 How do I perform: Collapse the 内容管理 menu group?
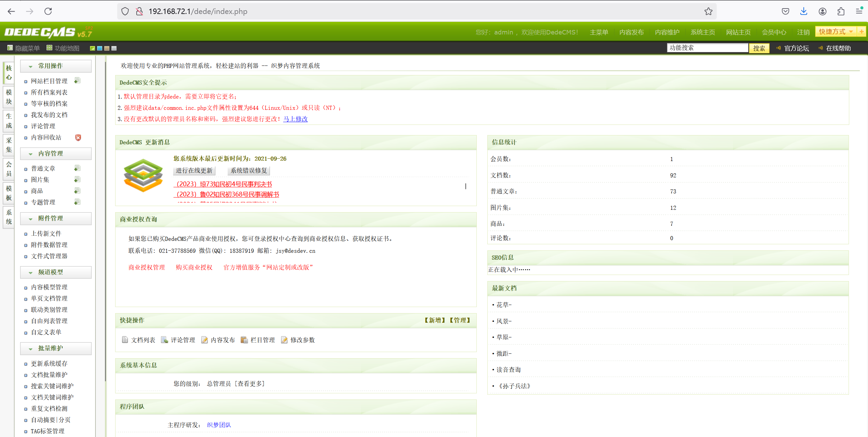pos(56,154)
